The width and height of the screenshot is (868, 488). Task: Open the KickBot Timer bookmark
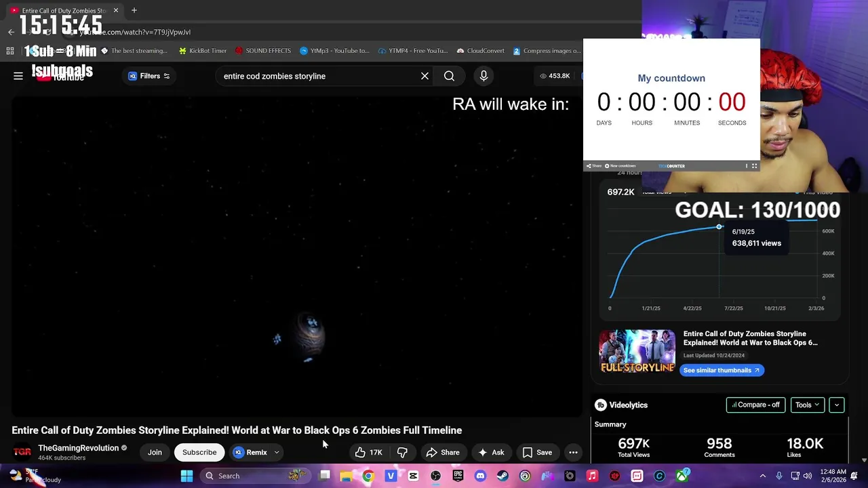203,51
